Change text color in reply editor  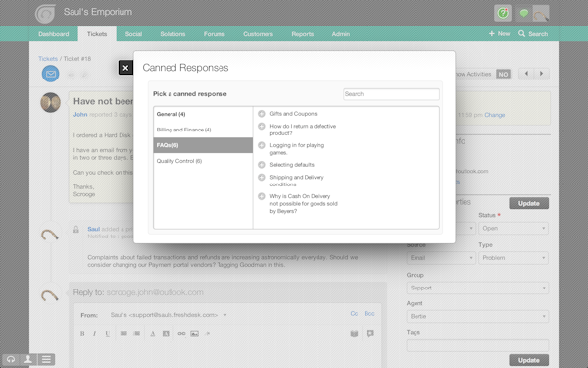click(153, 333)
